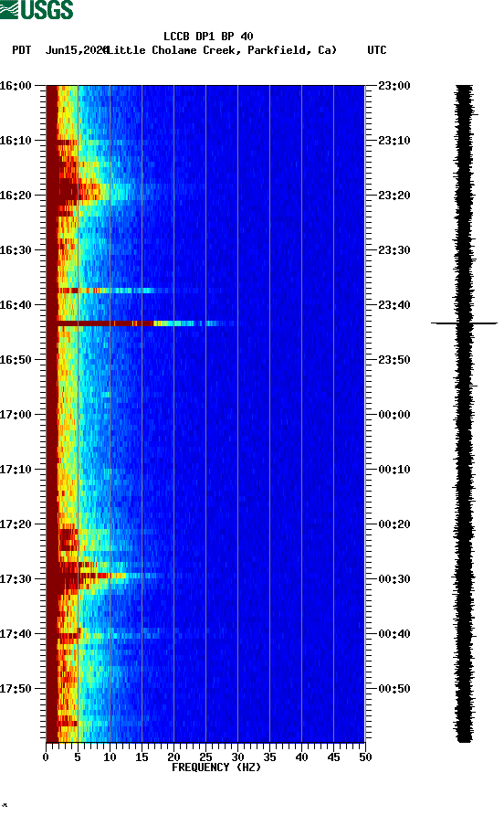
Task: Click the 17:20 PDT time label
Action: (16, 524)
